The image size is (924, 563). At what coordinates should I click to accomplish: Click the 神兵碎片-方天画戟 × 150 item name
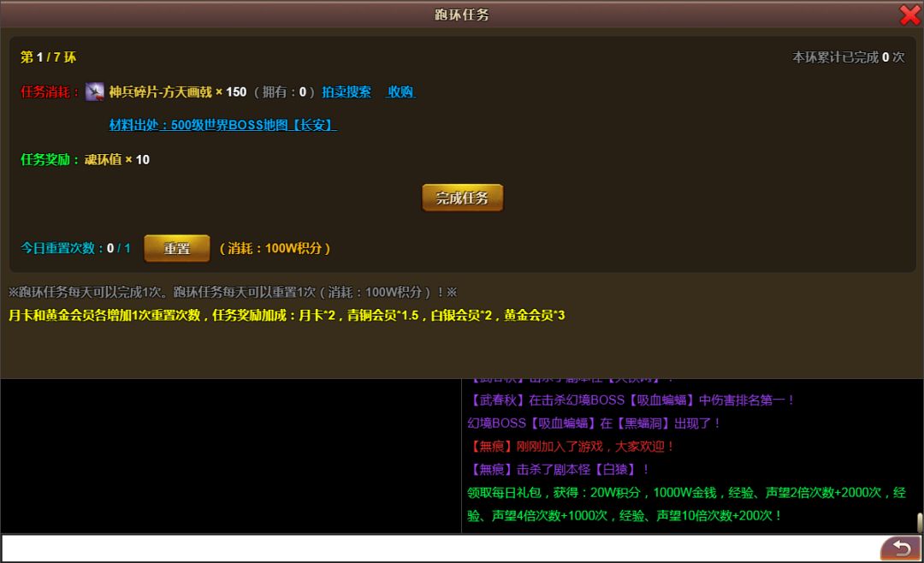tap(177, 92)
